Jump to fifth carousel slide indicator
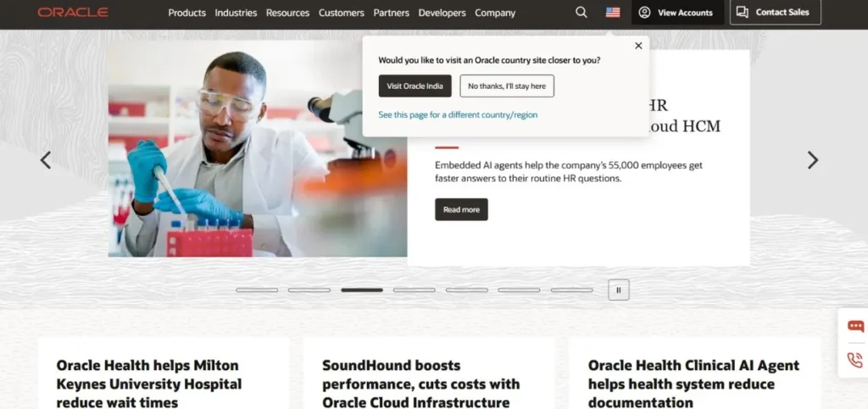868x409 pixels. click(x=467, y=290)
